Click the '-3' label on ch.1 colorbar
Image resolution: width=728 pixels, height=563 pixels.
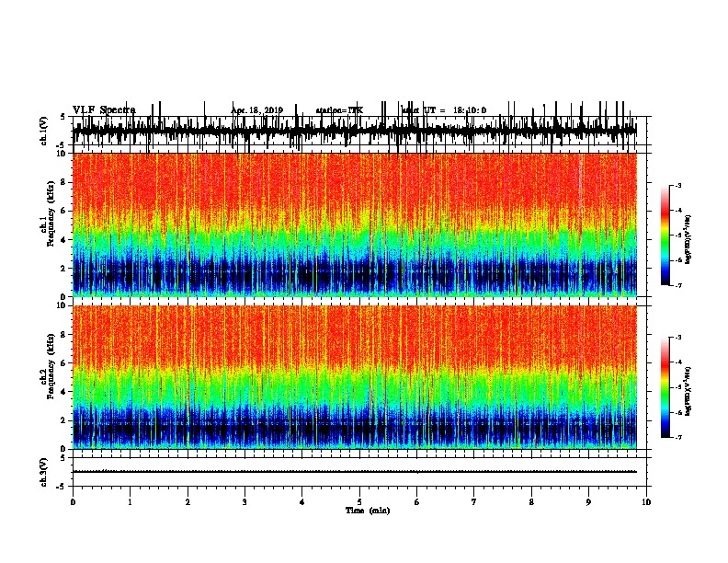coord(677,185)
